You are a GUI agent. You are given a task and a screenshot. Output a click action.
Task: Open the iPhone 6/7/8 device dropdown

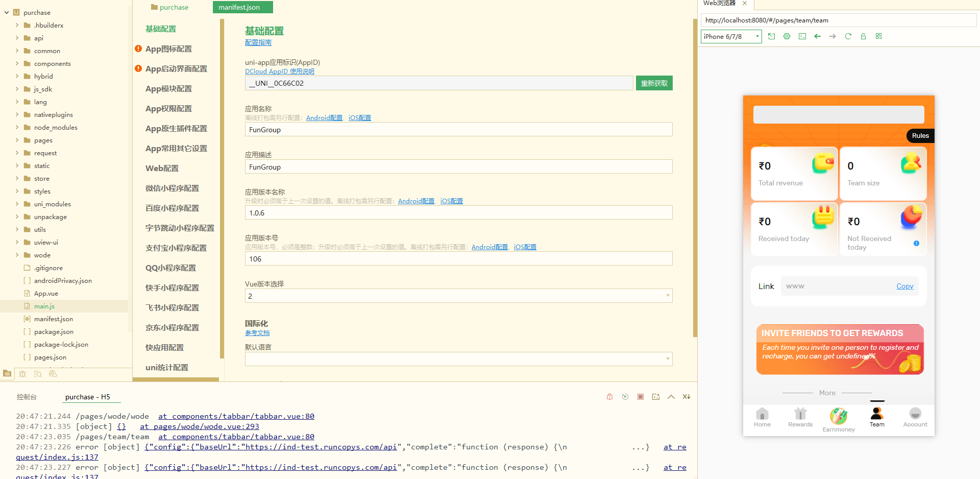pyautogui.click(x=731, y=36)
